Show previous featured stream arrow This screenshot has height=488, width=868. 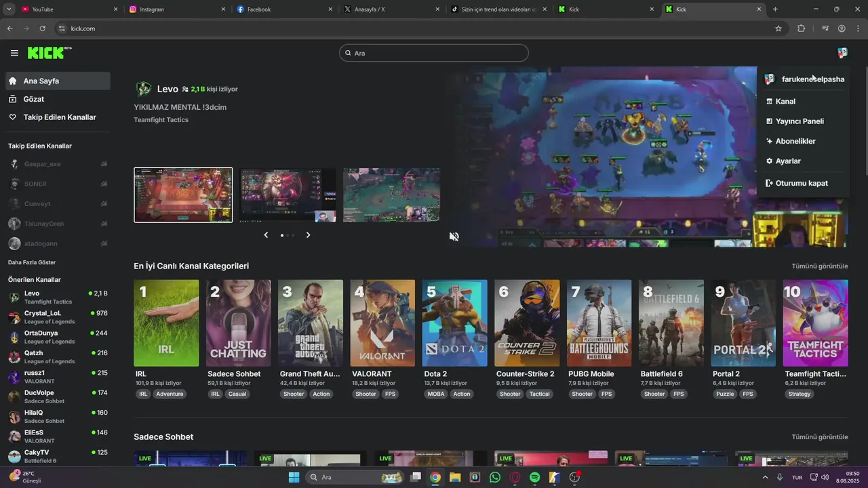tap(266, 235)
